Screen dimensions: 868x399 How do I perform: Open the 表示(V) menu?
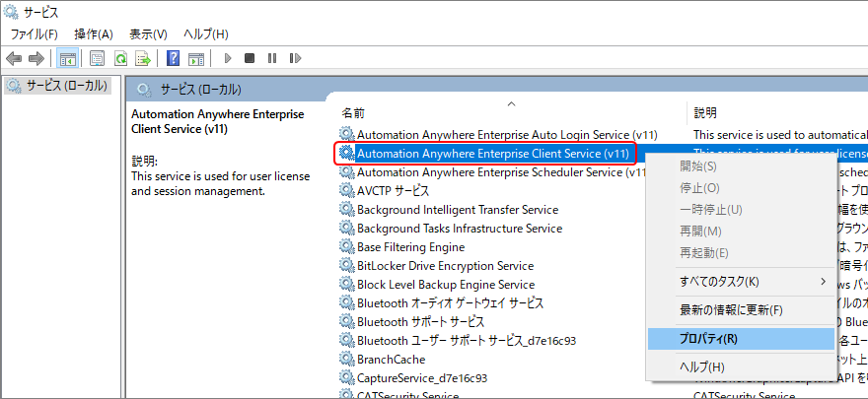point(148,34)
